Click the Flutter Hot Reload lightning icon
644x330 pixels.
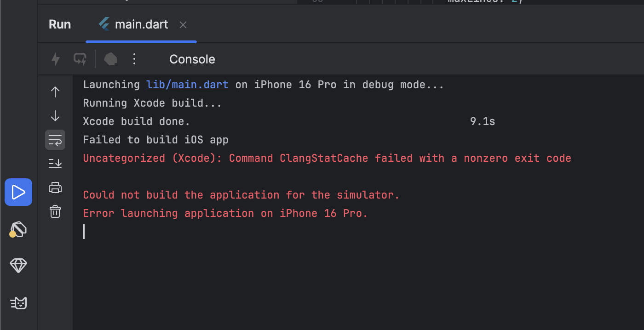pyautogui.click(x=56, y=59)
